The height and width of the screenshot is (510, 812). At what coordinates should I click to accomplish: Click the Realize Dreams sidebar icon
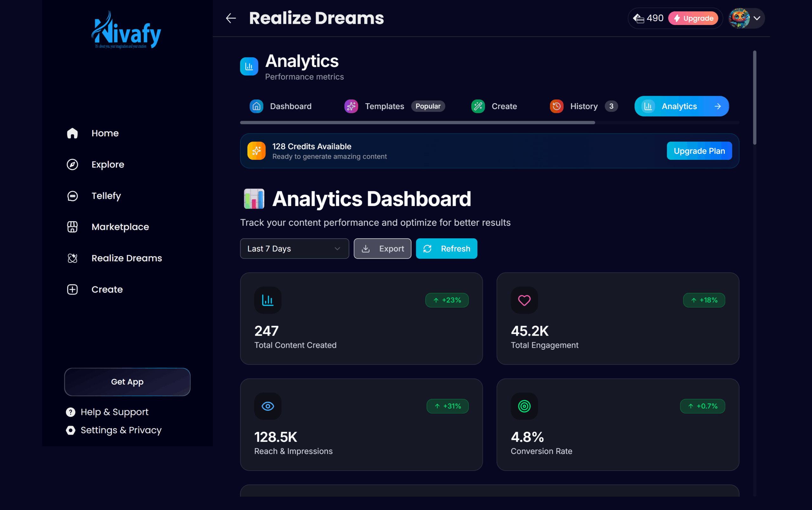click(72, 258)
